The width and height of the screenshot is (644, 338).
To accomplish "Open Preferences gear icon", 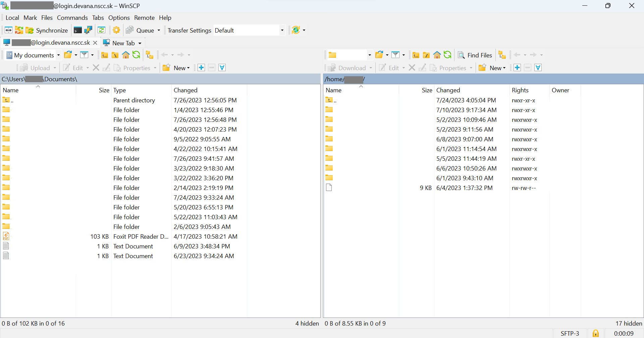I will (116, 30).
